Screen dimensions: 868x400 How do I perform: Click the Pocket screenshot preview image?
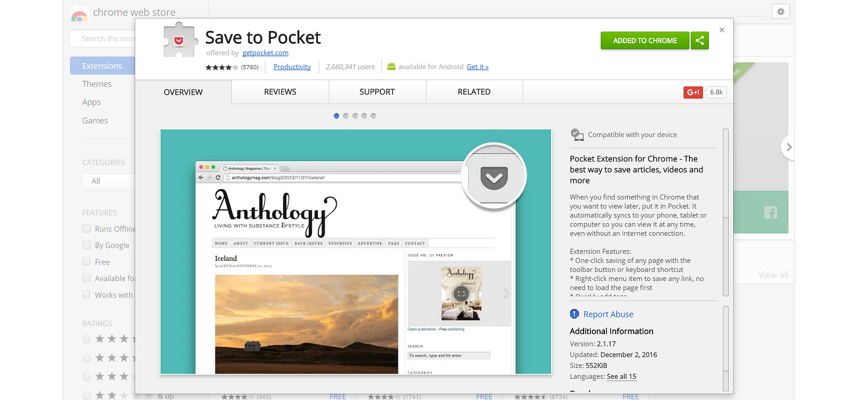[x=356, y=252]
